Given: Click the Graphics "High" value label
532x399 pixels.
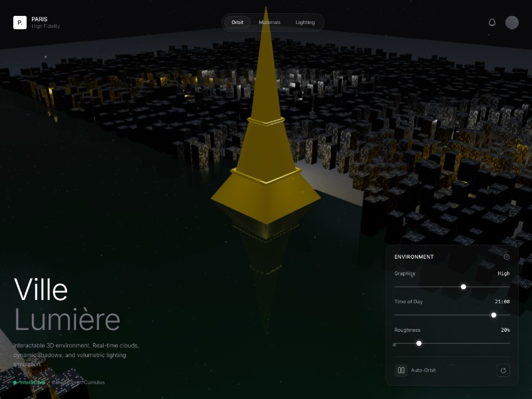Looking at the screenshot, I should 503,273.
